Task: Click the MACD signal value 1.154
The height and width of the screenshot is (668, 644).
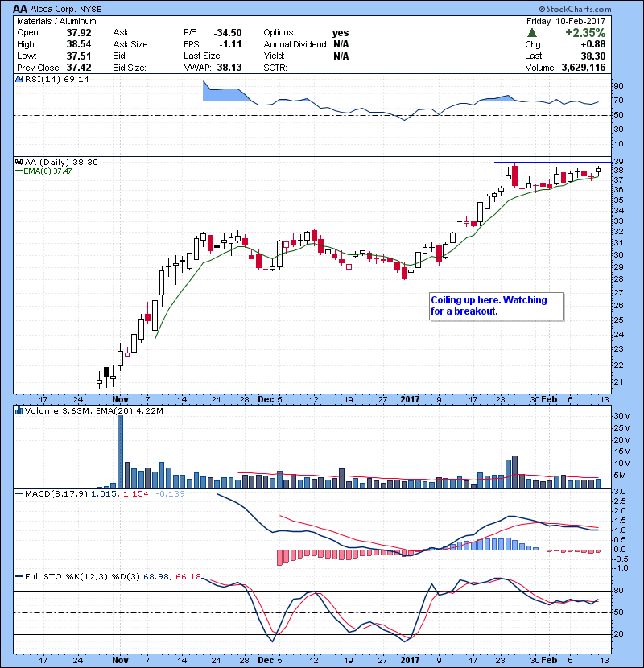Action: point(136,494)
